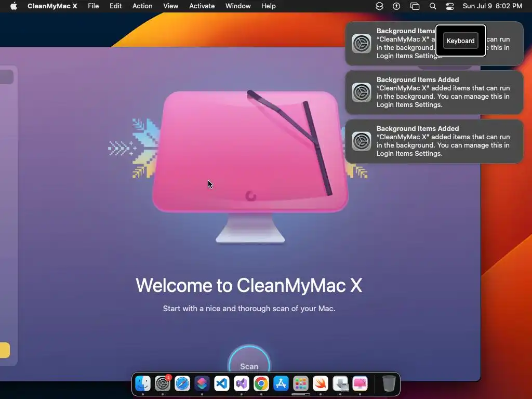
Task: Open the Apple menu
Action: (x=14, y=6)
